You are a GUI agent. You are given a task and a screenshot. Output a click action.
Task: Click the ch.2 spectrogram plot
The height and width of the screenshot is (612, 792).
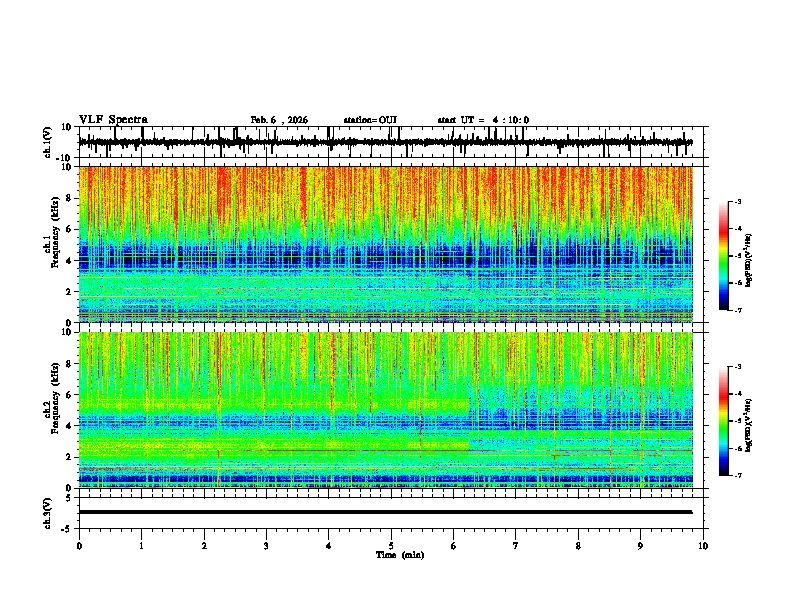click(386, 410)
